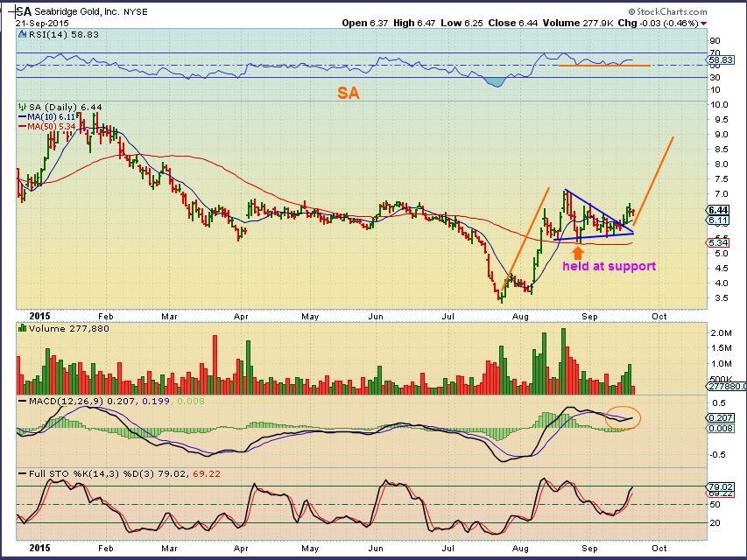Click the 3.5 price axis label
The width and height of the screenshot is (747, 560).
coord(722,298)
